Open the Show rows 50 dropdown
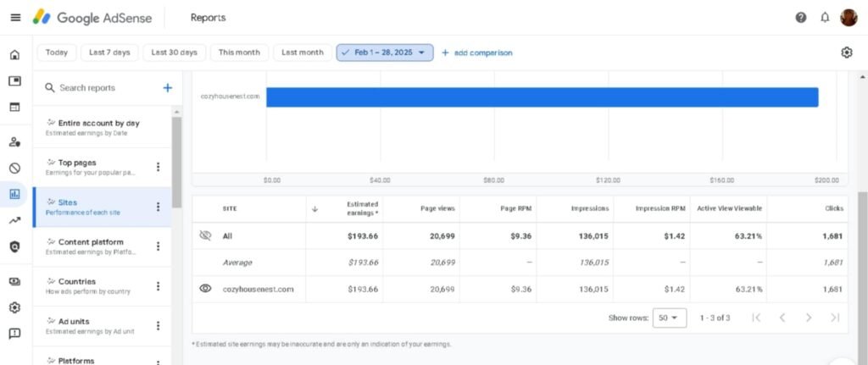This screenshot has height=365, width=868. [x=668, y=318]
